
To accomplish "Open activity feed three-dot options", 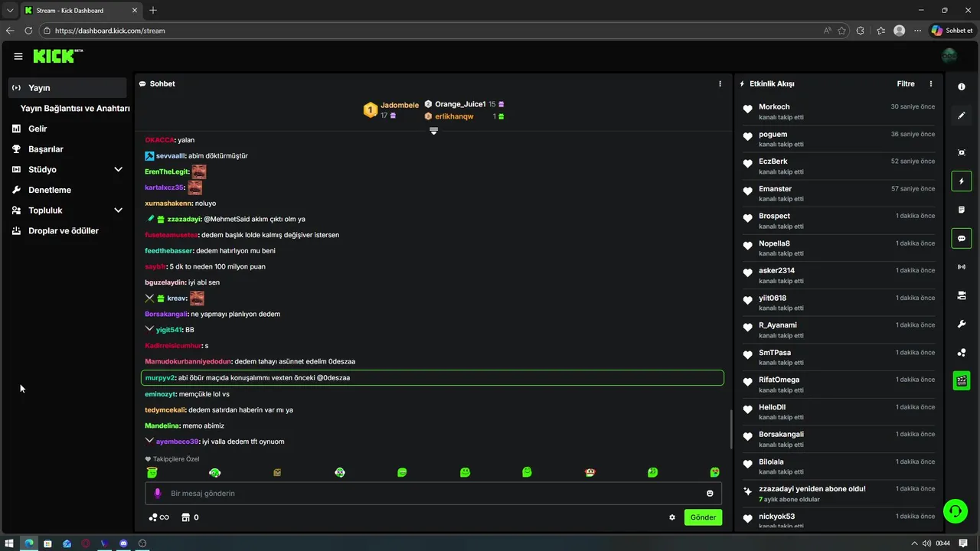I will point(931,83).
